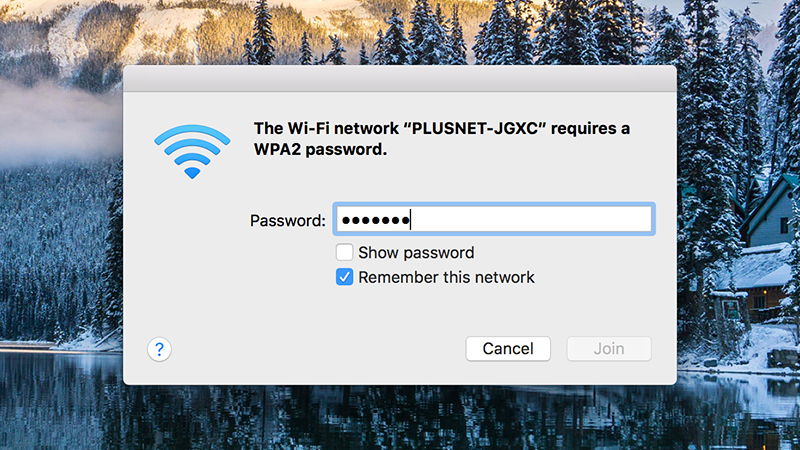Click the masked password dots
Screen dimensions: 800x450
376,220
